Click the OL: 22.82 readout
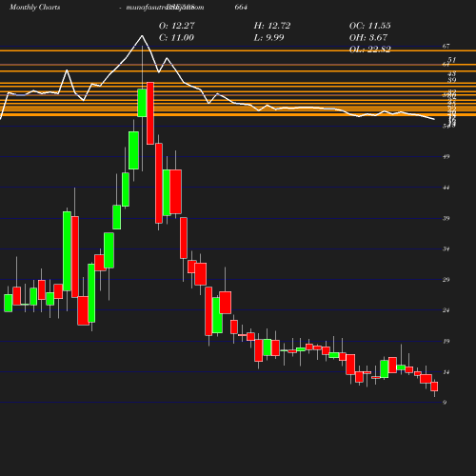 370,50
